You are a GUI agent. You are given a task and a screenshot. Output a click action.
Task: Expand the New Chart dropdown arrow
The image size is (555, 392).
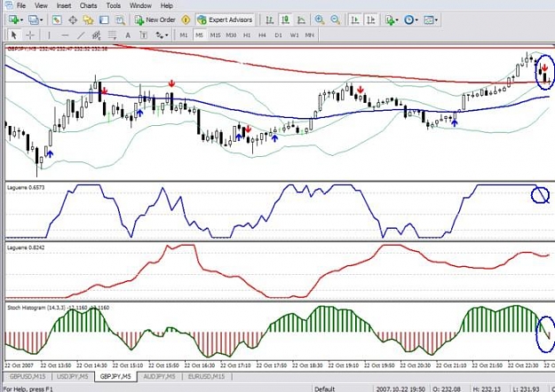[21, 20]
